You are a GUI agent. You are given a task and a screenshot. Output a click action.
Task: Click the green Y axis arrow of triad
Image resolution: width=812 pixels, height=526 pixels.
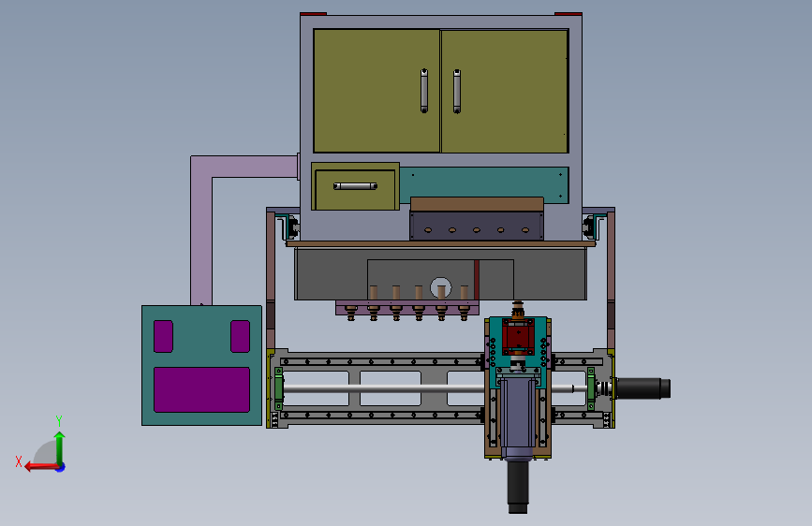tap(60, 447)
